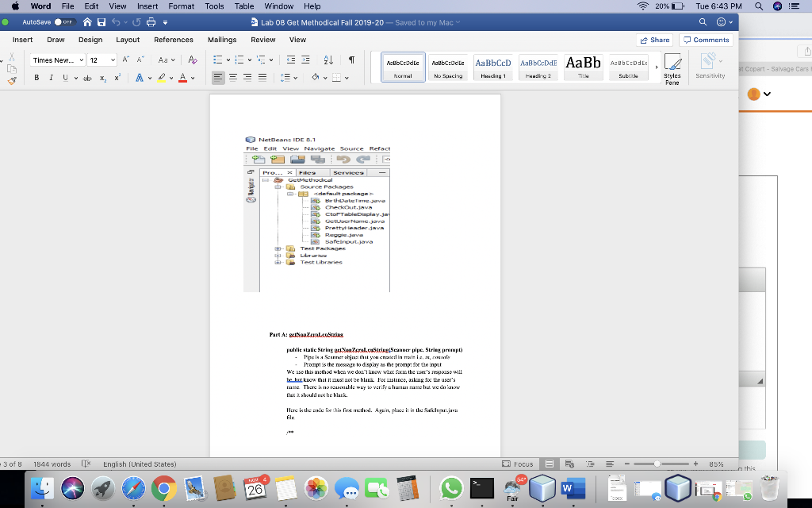Viewport: 812px width, 508px height.
Task: Use the Format Painter brush
Action: pyautogui.click(x=12, y=80)
